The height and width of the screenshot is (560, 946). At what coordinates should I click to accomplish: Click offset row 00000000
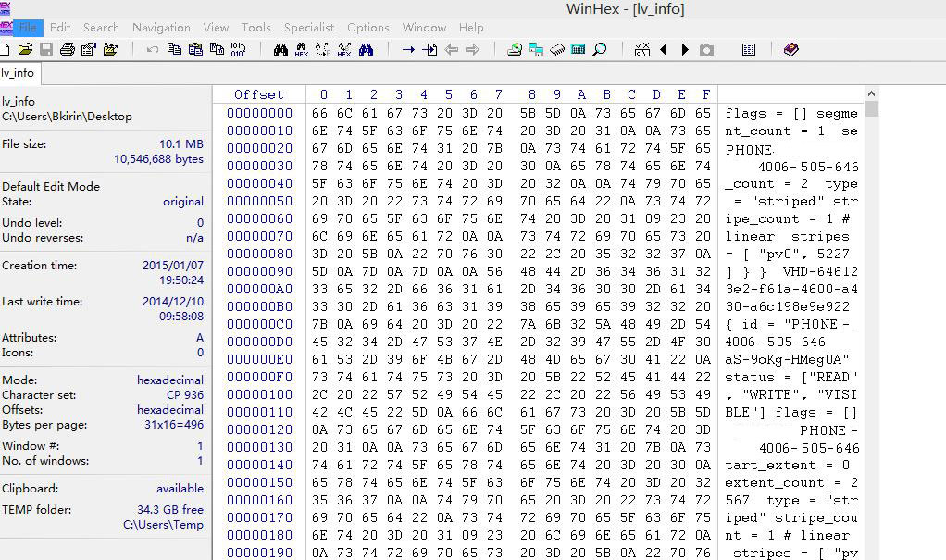[x=259, y=113]
